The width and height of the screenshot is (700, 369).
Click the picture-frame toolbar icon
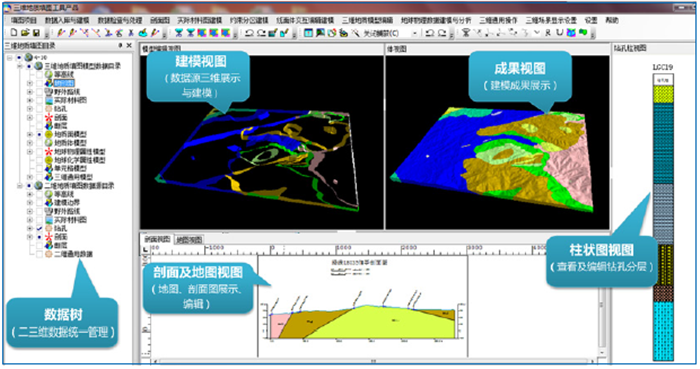(x=320, y=33)
